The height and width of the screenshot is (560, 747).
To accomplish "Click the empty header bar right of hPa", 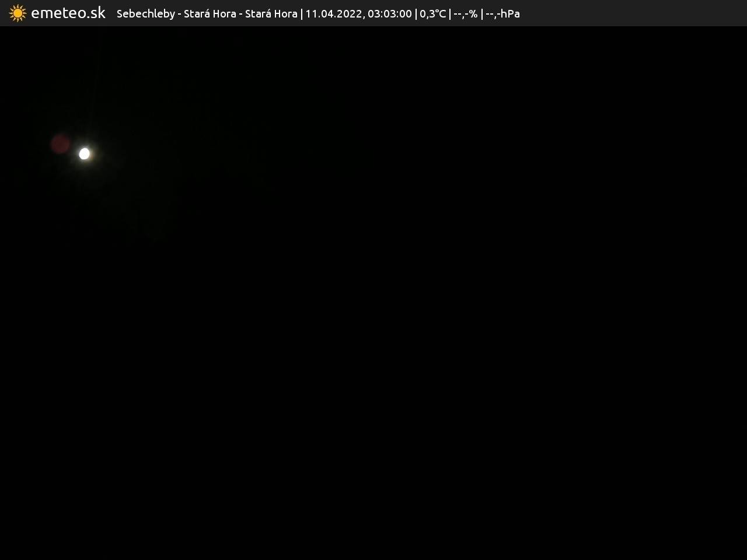I will 630,13.
